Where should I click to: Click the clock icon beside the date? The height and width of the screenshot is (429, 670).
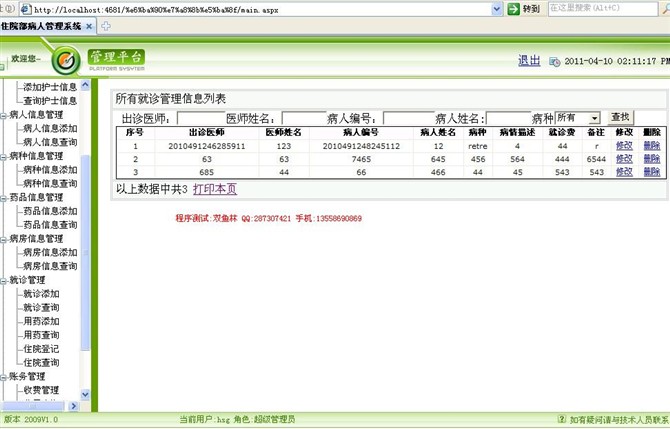(x=555, y=62)
